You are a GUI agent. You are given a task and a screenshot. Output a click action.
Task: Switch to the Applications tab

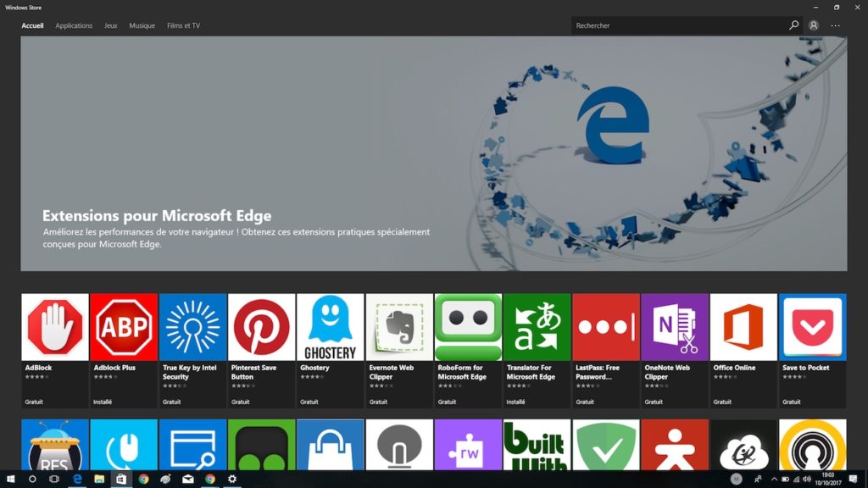[x=74, y=25]
